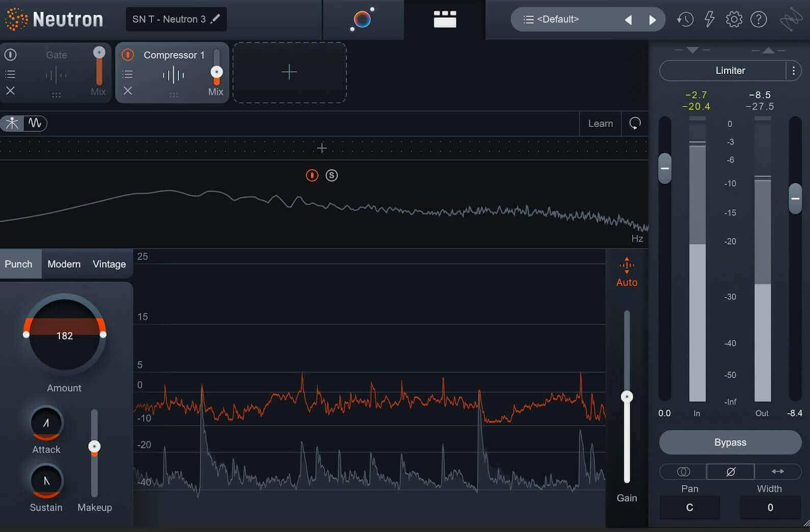Image resolution: width=810 pixels, height=532 pixels.
Task: Open the undo history clock icon
Action: tap(685, 19)
